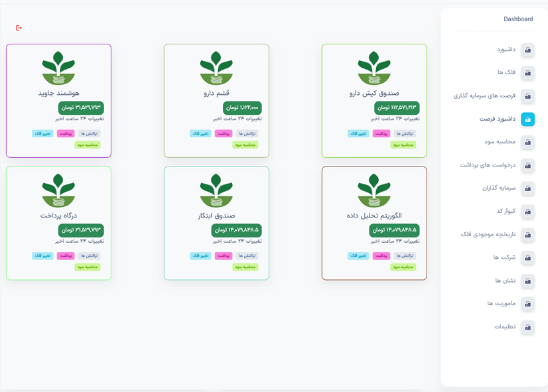Screen dimensions: 548x392
Task: Click تراکنش ها button on هوشمند جاوید card
Action: pos(89,134)
